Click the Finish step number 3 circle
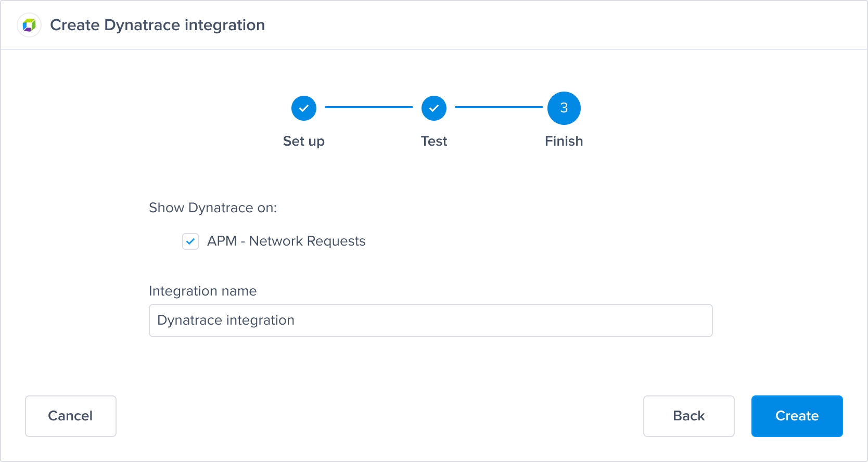Image resolution: width=868 pixels, height=462 pixels. pyautogui.click(x=564, y=108)
